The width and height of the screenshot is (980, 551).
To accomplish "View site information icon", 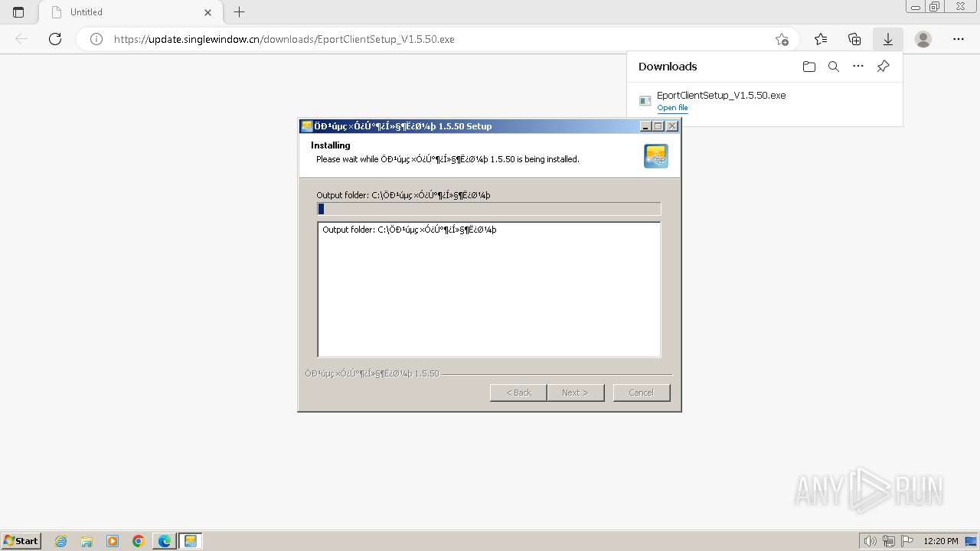I will (96, 39).
